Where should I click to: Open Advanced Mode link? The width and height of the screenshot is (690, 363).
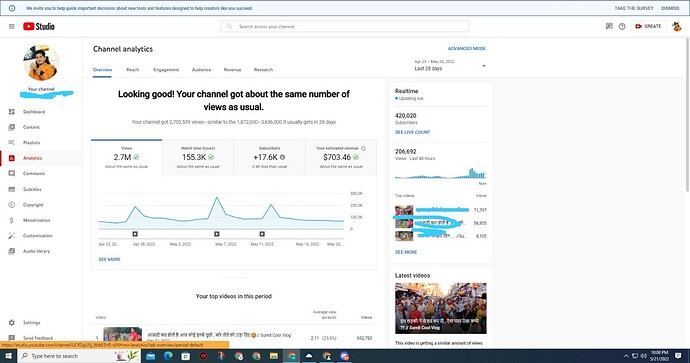click(x=466, y=48)
